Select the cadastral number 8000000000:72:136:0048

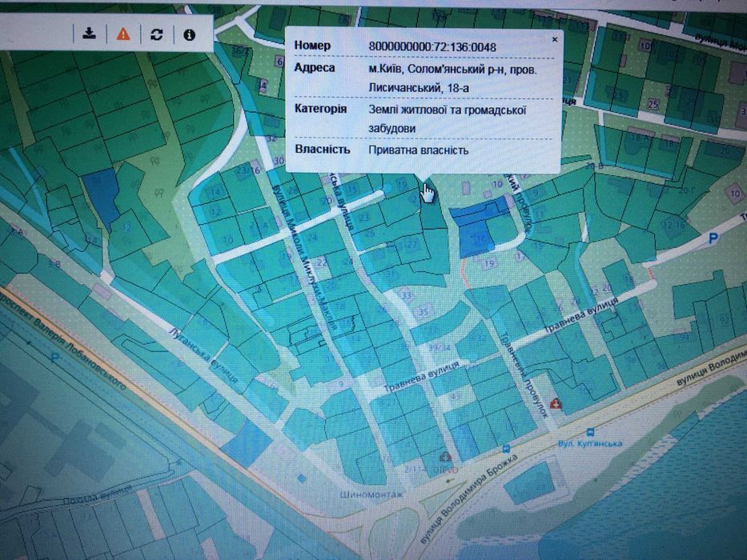[432, 46]
